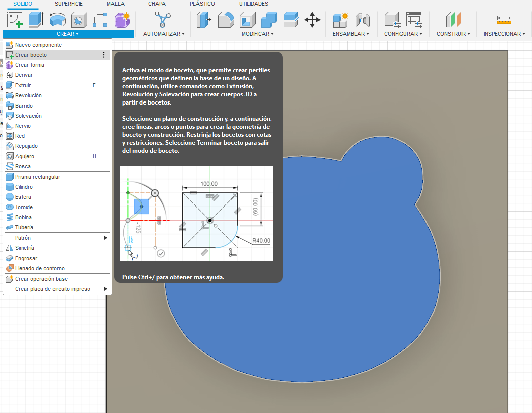
Task: Select Extruir menu item
Action: click(57, 85)
